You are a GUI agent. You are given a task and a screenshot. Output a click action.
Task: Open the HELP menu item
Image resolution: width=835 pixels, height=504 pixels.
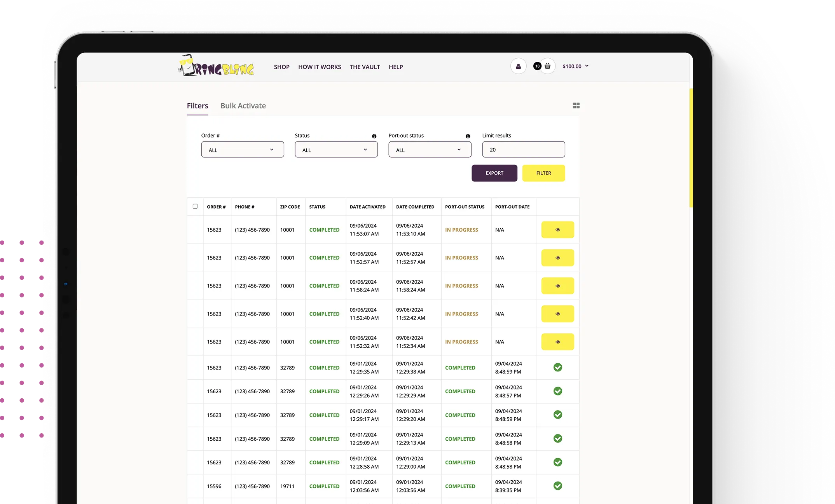coord(395,67)
